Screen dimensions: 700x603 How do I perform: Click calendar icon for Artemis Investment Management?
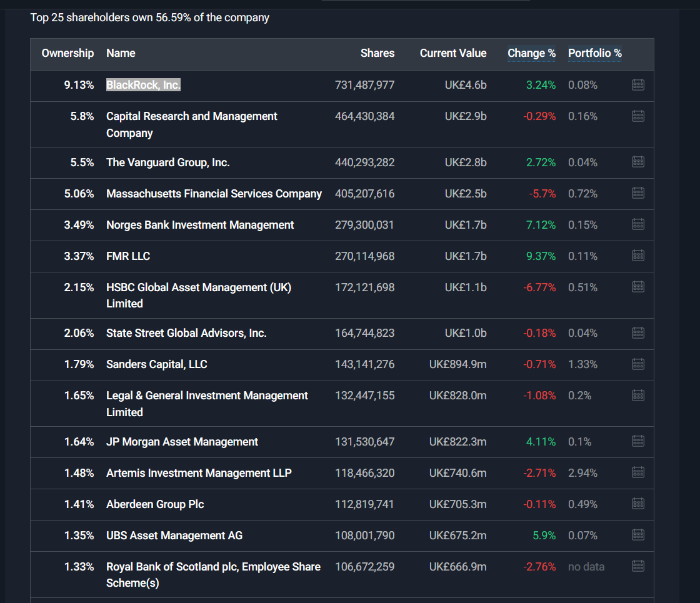coord(637,472)
